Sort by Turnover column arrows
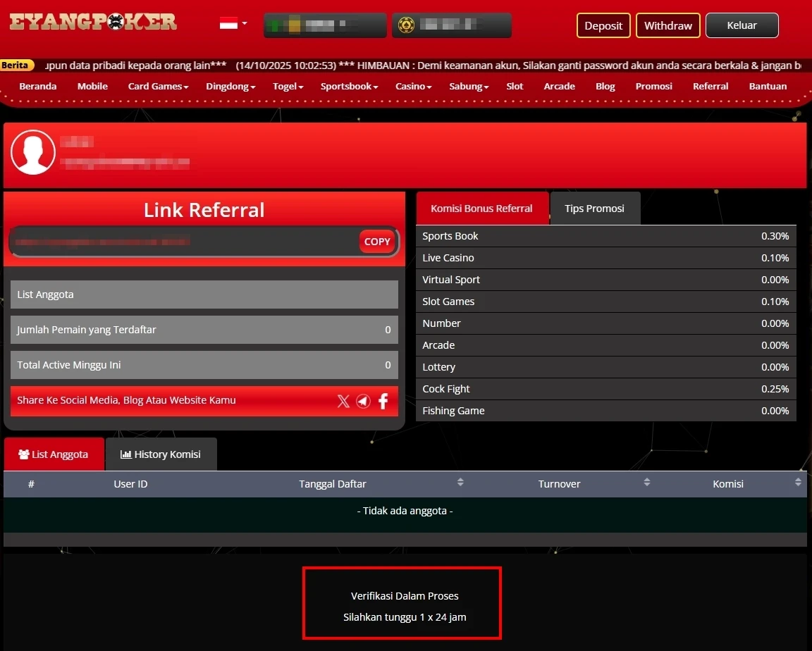Image resolution: width=812 pixels, height=651 pixels. point(646,483)
